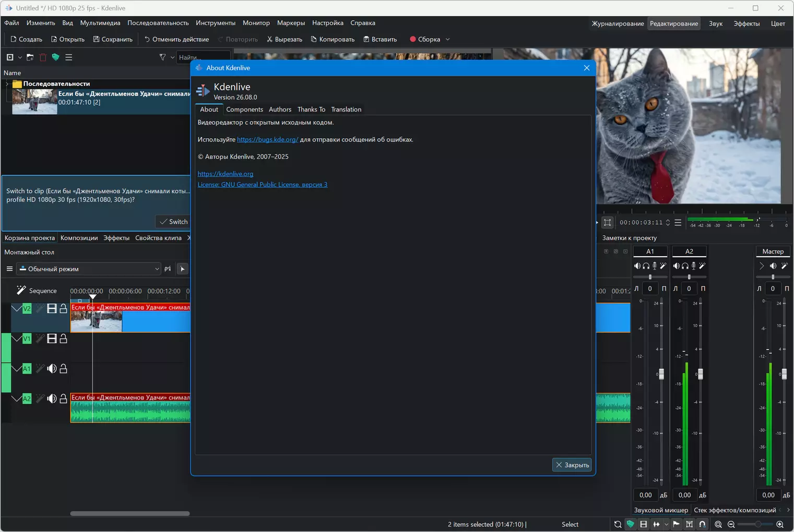Mute channel A1 in the audio mixer
Image resolution: width=794 pixels, height=532 pixels.
coord(637,266)
